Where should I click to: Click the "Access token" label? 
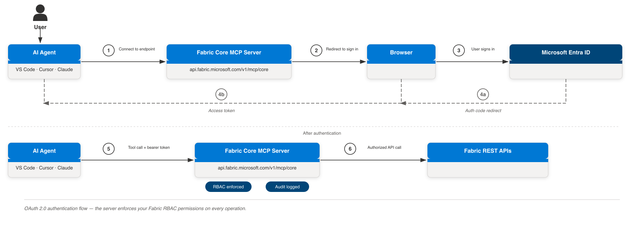[221, 110]
